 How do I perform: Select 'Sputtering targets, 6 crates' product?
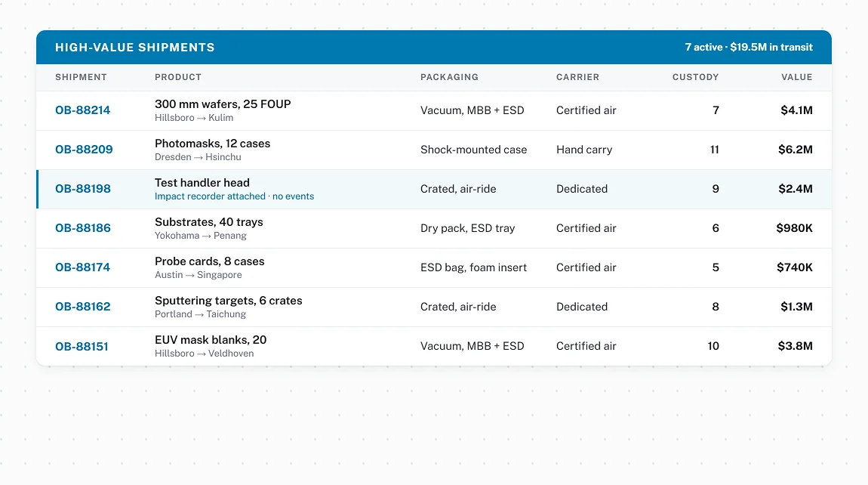click(x=228, y=301)
